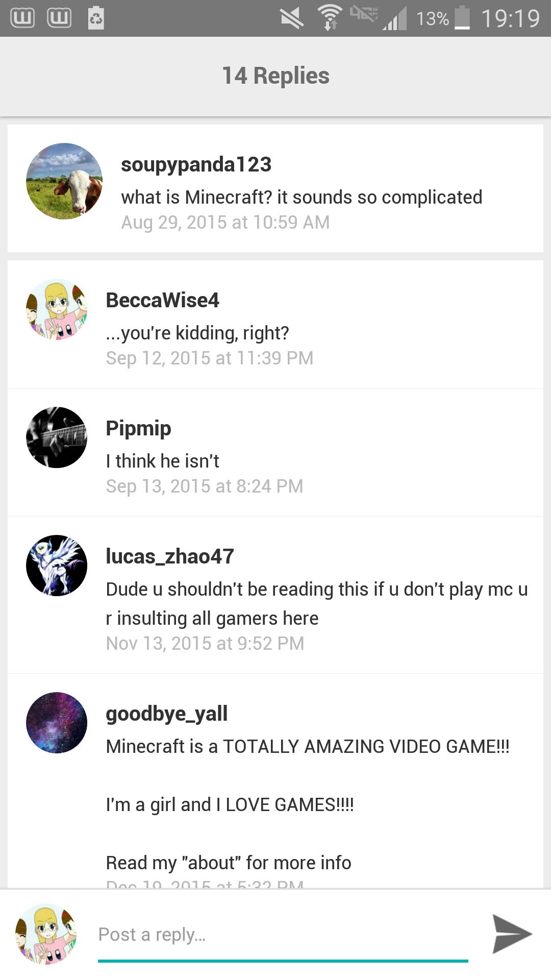Open lucas_zhao47's avatar image

pyautogui.click(x=57, y=566)
